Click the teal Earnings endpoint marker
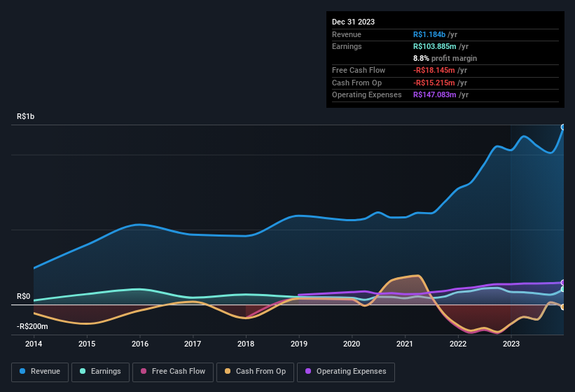575x392 pixels. [563, 289]
